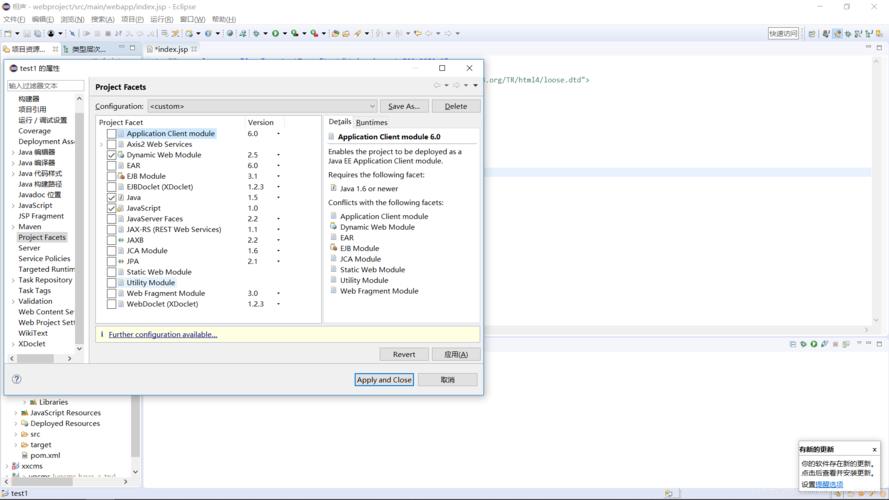Open the index.jsp editor tab
The height and width of the screenshot is (500, 889).
click(x=170, y=49)
